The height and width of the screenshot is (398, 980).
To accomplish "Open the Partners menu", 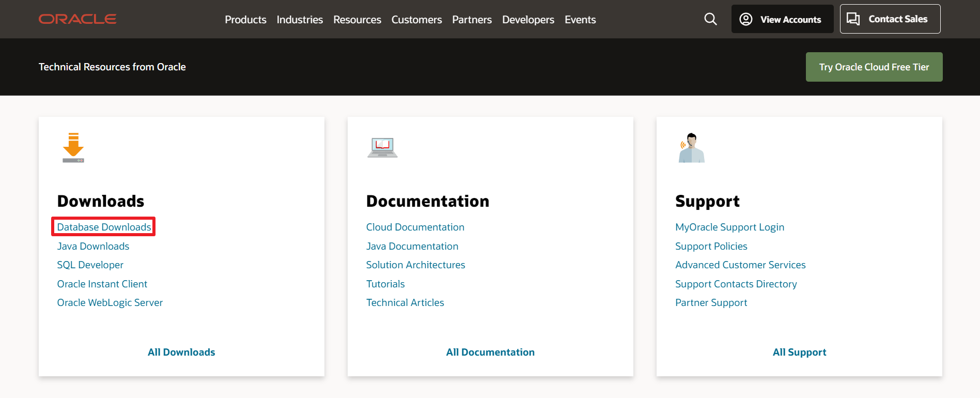I will 472,20.
